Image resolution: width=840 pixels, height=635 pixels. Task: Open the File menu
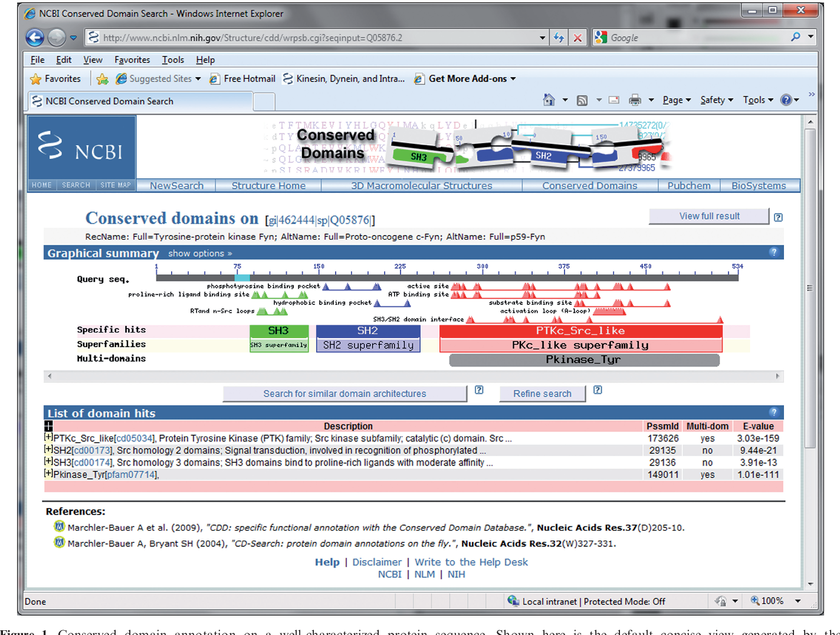coord(37,60)
